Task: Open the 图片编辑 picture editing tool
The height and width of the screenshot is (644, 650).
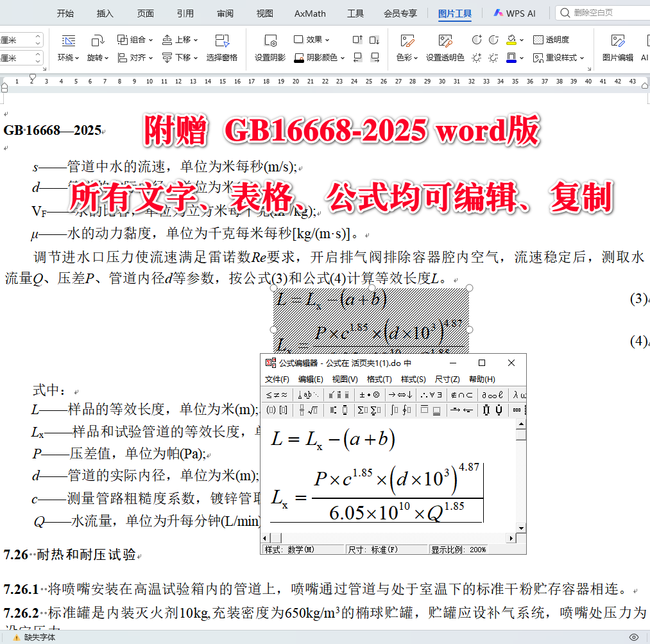Action: click(x=618, y=48)
